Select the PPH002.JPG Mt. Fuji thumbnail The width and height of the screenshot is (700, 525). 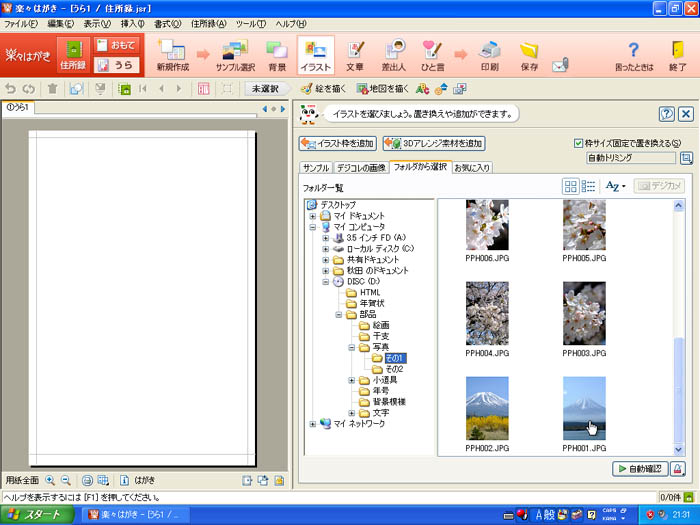coord(487,407)
